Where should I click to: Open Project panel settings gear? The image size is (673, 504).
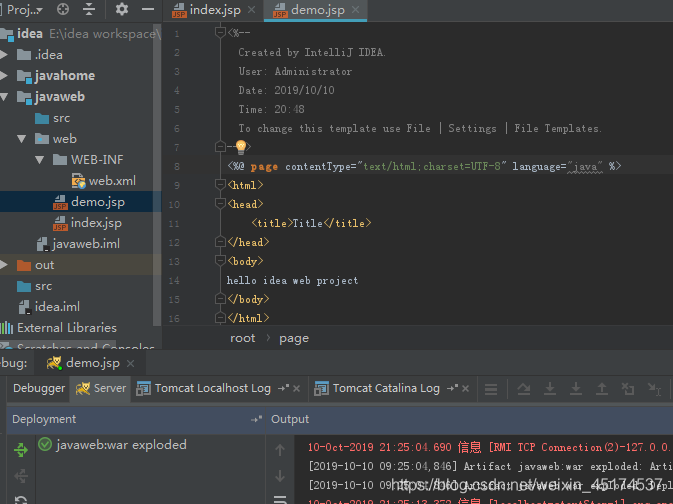(122, 9)
